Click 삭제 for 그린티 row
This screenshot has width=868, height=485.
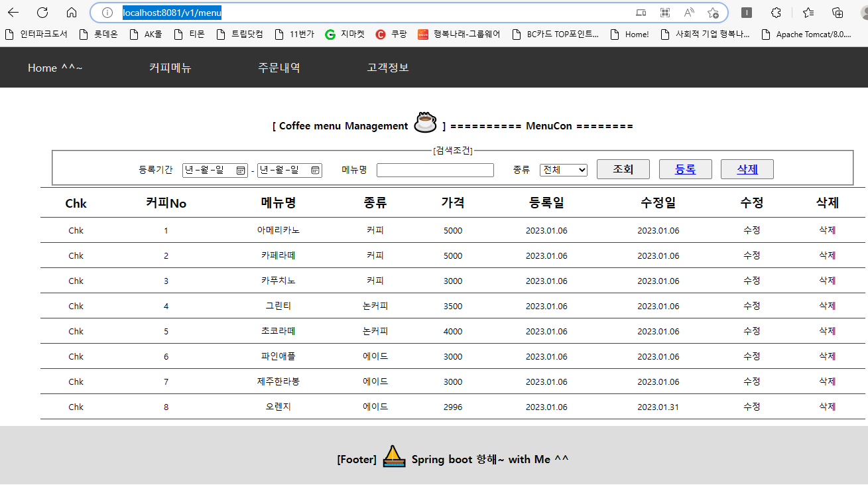point(828,306)
